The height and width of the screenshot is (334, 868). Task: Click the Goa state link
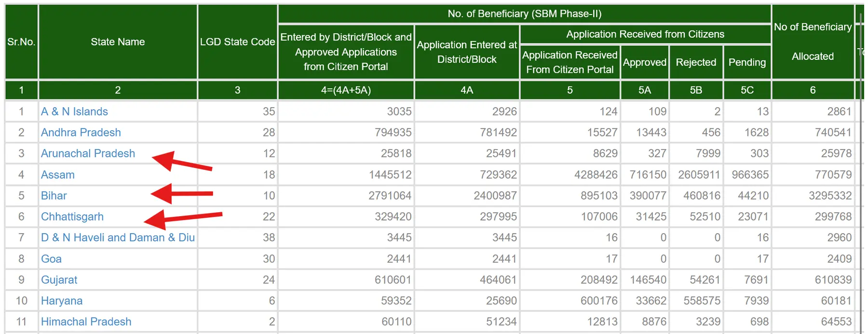coord(51,259)
